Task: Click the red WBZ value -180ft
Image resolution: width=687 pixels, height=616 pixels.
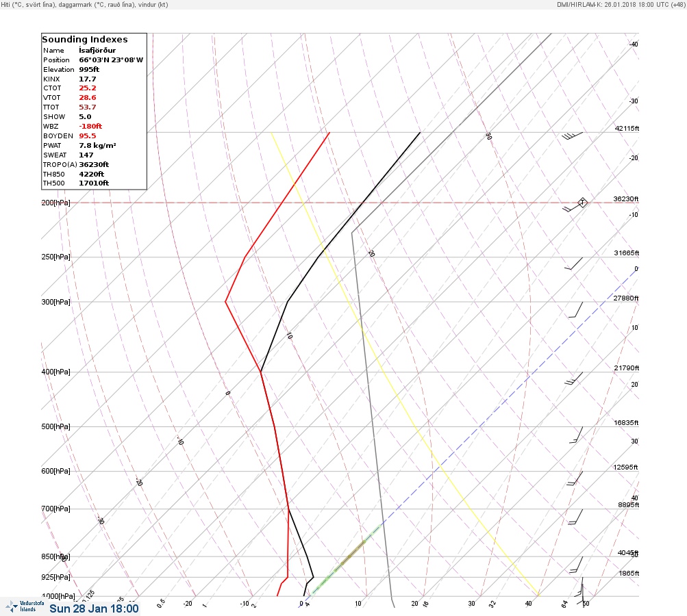Action: point(90,126)
